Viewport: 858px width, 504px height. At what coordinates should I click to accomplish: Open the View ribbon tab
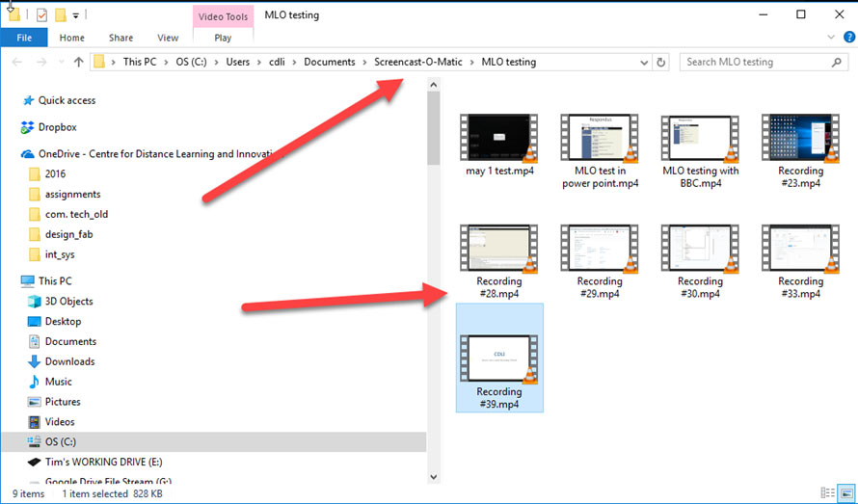(x=168, y=38)
